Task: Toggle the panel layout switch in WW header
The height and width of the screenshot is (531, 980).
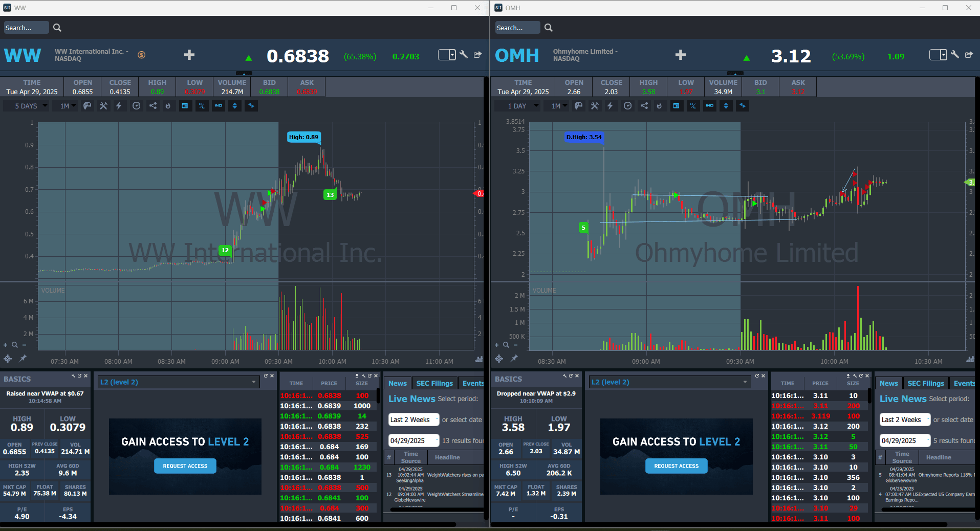Action: 447,55
